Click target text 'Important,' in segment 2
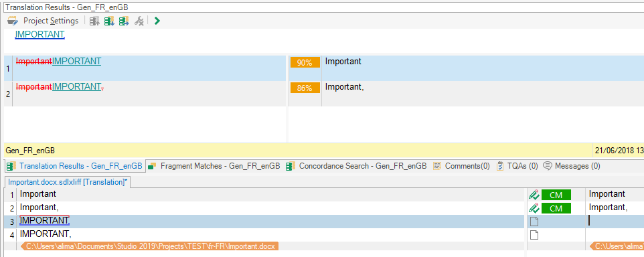 609,207
